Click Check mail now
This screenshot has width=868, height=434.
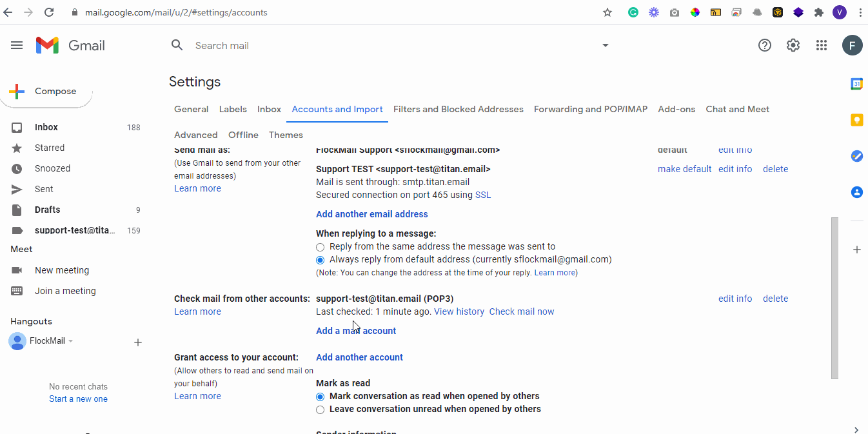(x=522, y=311)
